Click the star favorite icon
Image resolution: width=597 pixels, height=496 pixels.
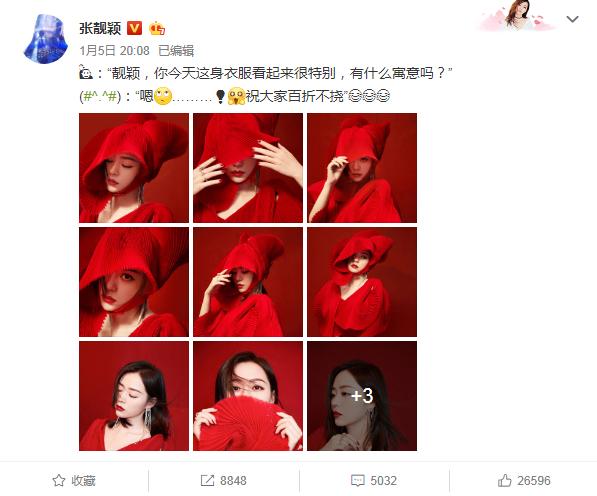pyautogui.click(x=58, y=480)
